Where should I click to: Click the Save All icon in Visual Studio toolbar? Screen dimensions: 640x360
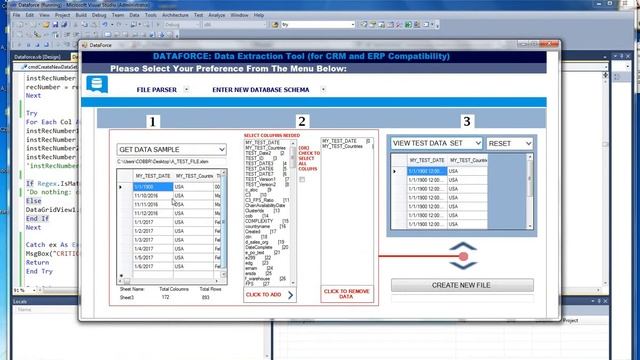pos(64,25)
